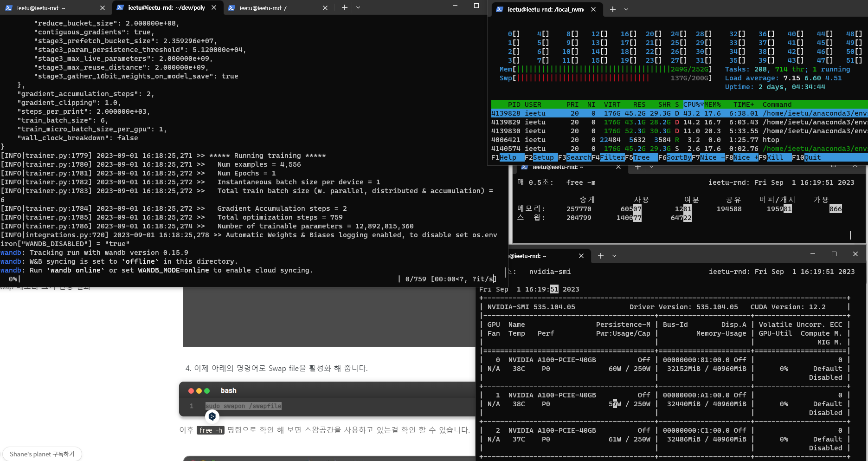Click the highlighted sudo swapon /swapfile code
Screen dimensions: 868x461
coord(244,406)
